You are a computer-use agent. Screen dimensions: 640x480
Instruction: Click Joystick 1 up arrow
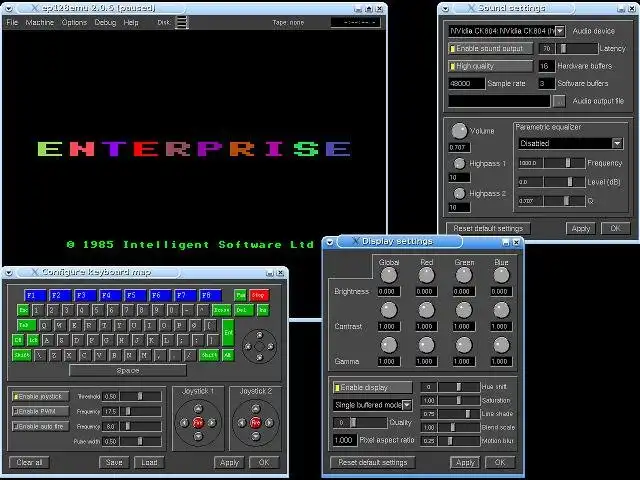click(x=198, y=409)
